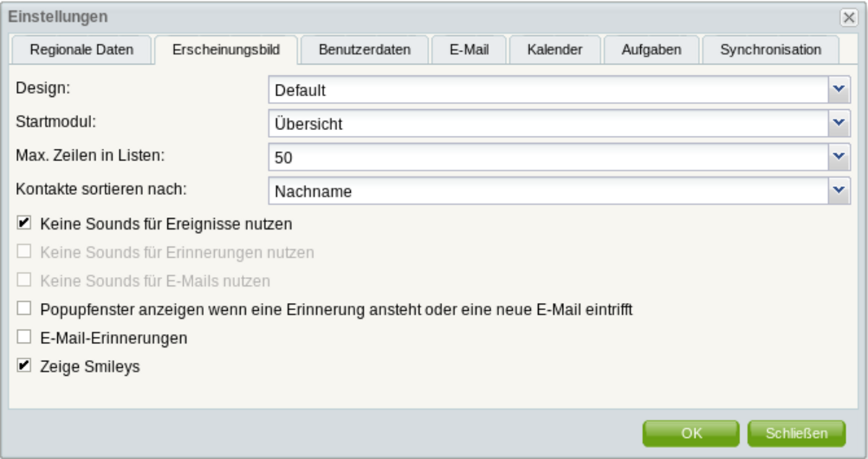The height and width of the screenshot is (459, 868).
Task: Open Kontakte sortieren nach dropdown arrow
Action: click(x=839, y=191)
